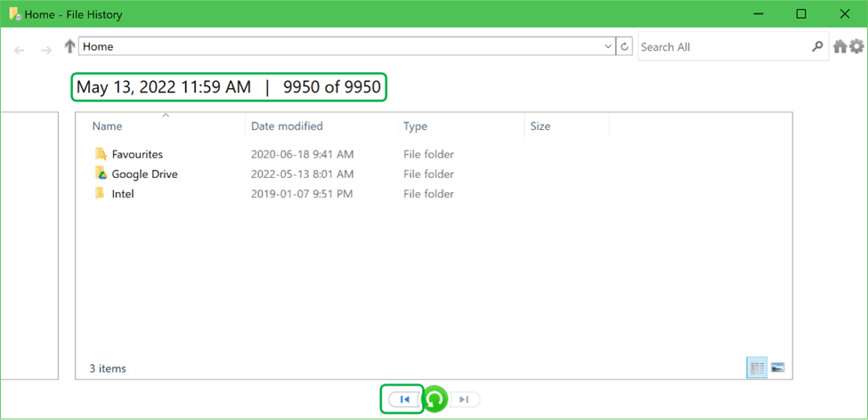Image resolution: width=868 pixels, height=420 pixels.
Task: Click File folder type for Intel
Action: coord(428,194)
